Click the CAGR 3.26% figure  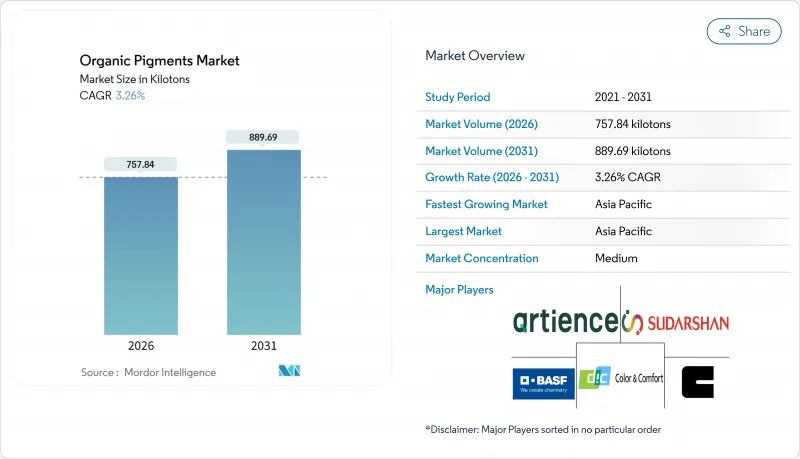112,95
